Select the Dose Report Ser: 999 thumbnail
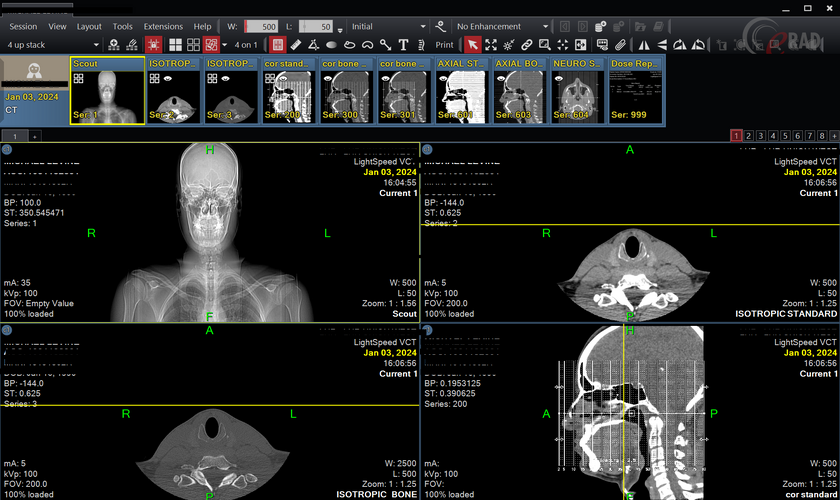The image size is (840, 500). click(x=635, y=91)
